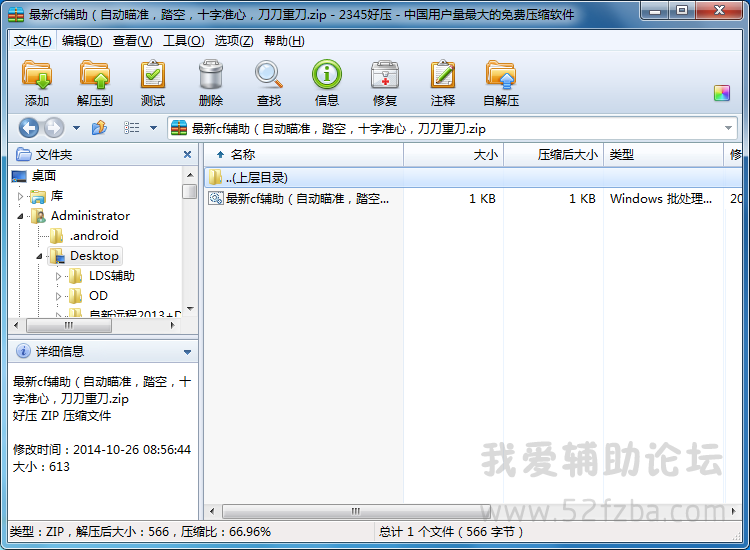The height and width of the screenshot is (550, 750).
Task: Click folder tree scroll right arrow
Action: pos(173,326)
